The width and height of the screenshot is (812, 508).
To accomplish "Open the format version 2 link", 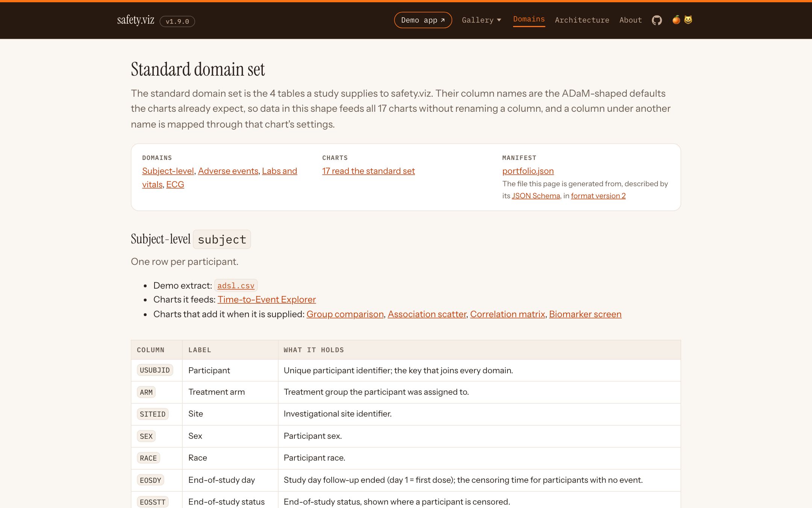I will pos(598,196).
